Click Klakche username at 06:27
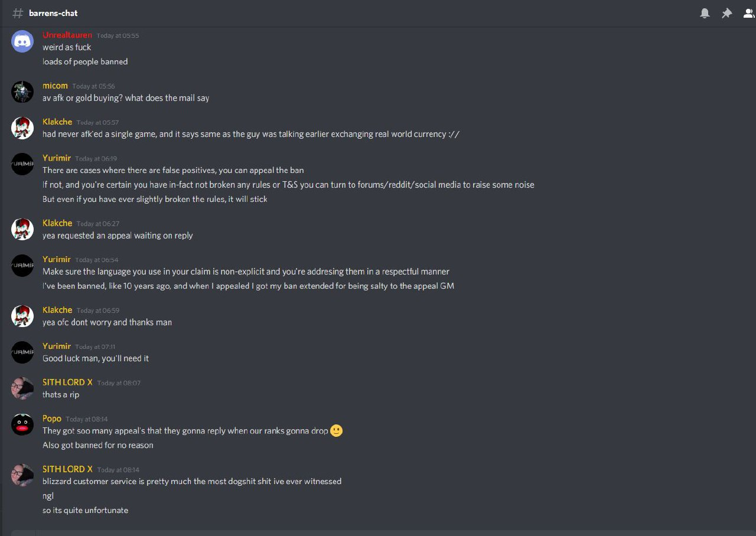 tap(57, 223)
